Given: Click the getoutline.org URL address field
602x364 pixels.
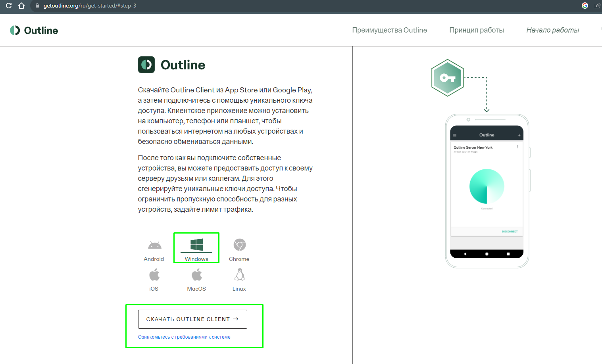Looking at the screenshot, I should tap(90, 6).
